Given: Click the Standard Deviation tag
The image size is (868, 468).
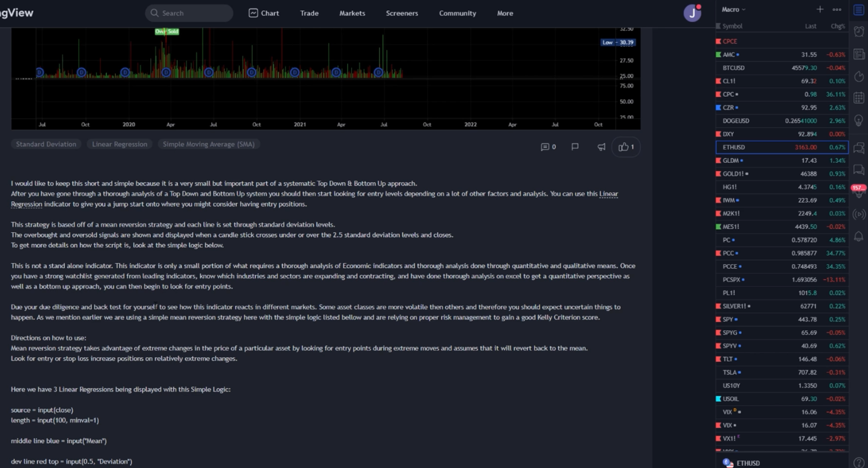Looking at the screenshot, I should click(x=46, y=144).
